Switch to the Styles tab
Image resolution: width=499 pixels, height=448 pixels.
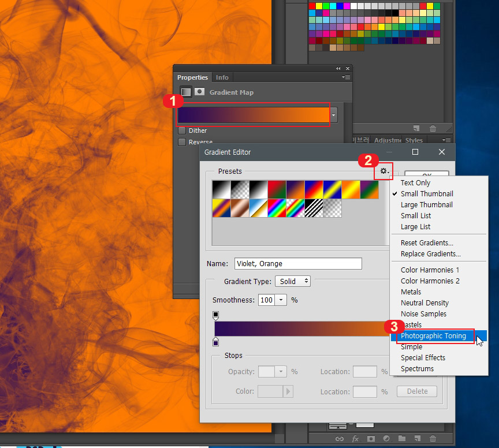[x=414, y=140]
